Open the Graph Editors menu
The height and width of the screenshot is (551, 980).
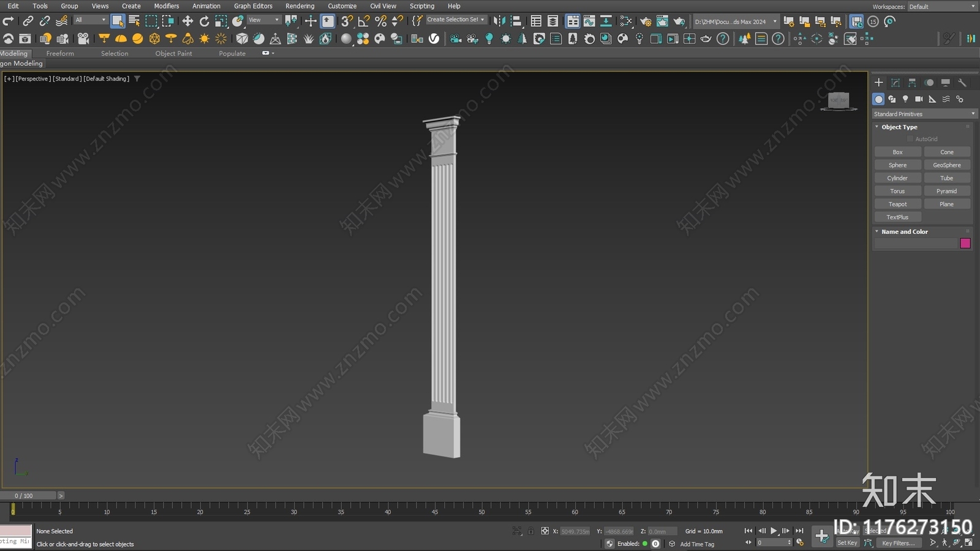click(253, 6)
